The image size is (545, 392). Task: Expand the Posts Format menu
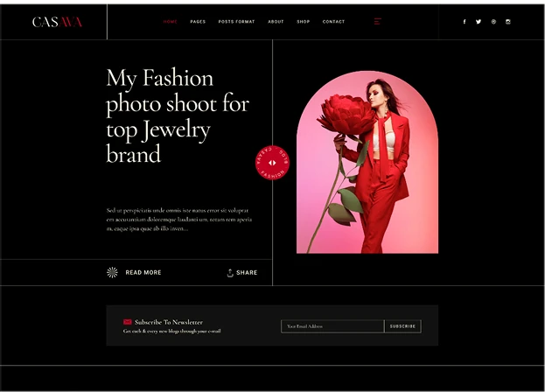(x=236, y=22)
